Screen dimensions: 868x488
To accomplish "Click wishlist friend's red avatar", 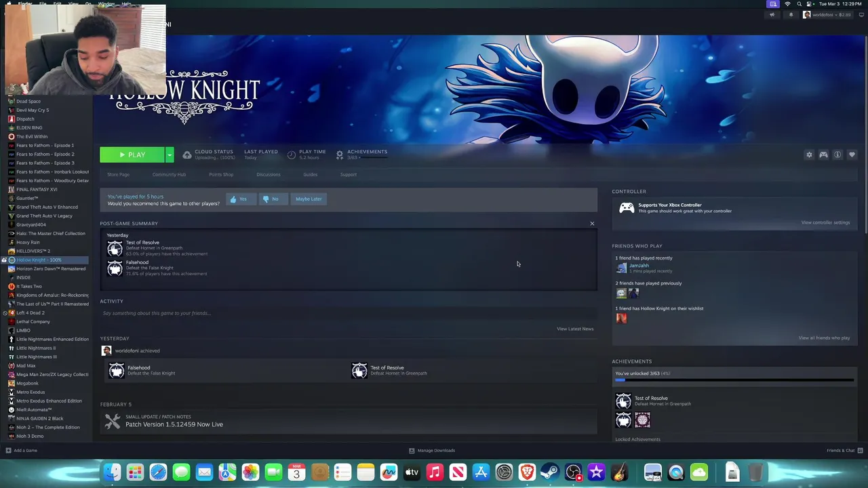I will tap(621, 319).
